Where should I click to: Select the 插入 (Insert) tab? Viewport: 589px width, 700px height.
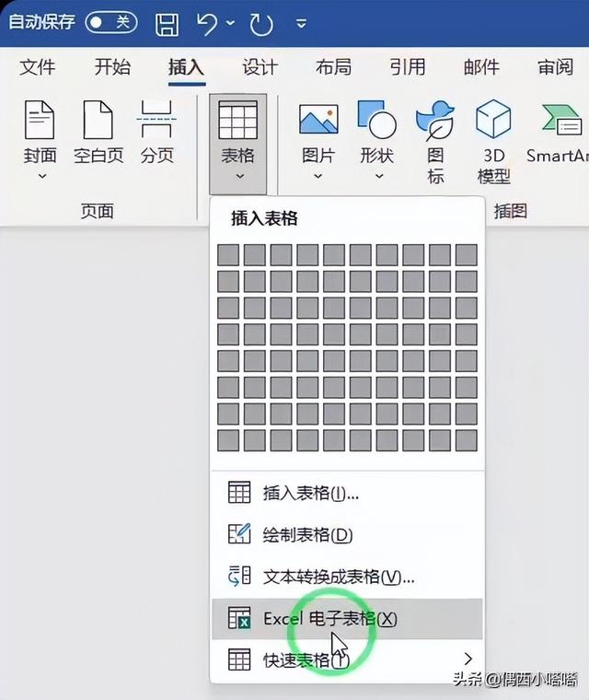point(187,67)
